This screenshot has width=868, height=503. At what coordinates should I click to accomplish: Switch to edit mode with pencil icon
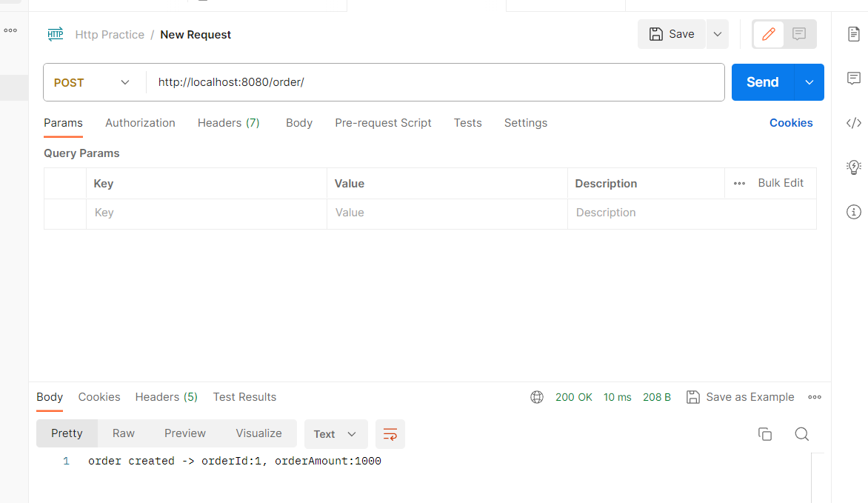(x=768, y=34)
